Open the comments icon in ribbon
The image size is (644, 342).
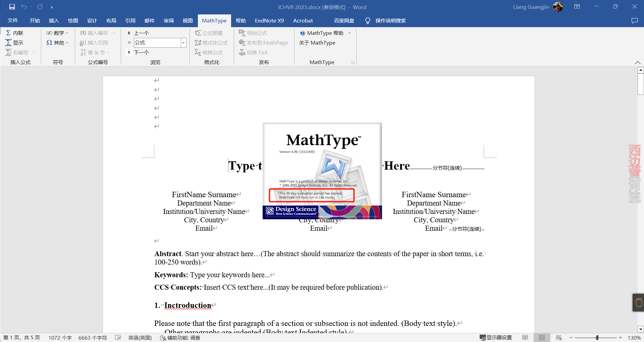[x=634, y=20]
